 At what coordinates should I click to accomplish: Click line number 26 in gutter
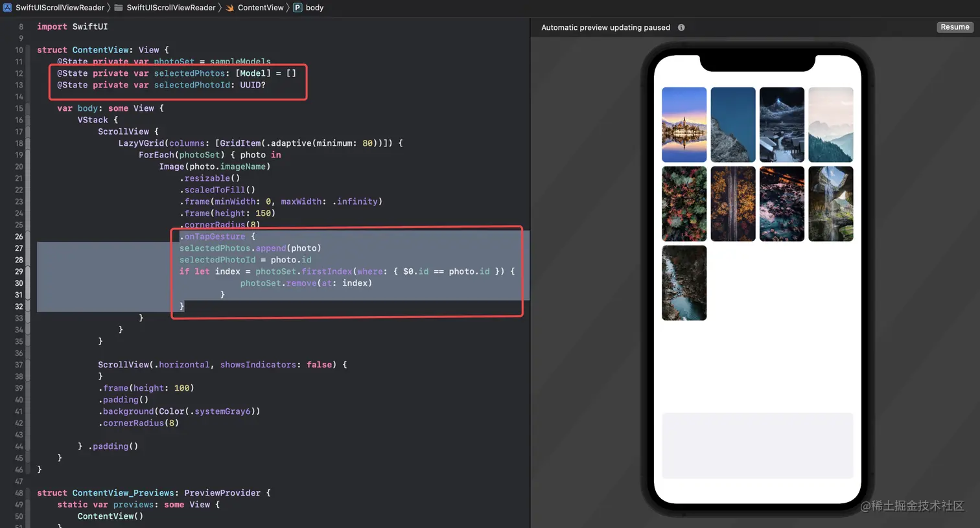click(x=19, y=236)
